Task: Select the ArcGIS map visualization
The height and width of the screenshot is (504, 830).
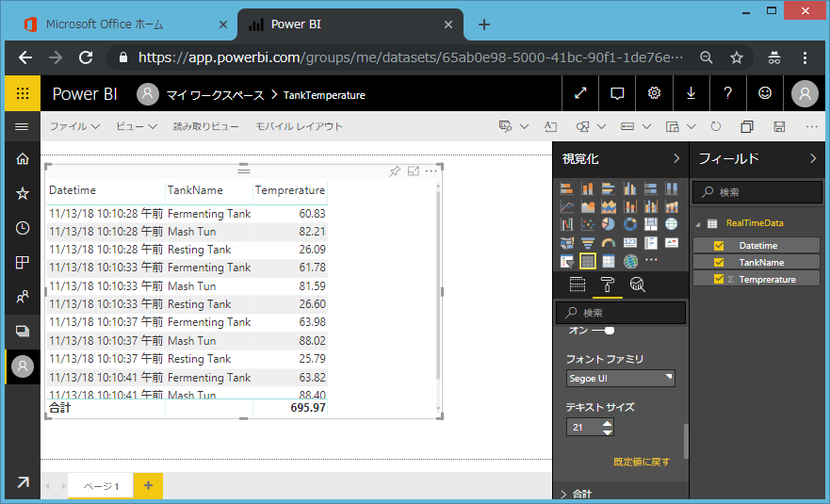Action: click(x=630, y=261)
